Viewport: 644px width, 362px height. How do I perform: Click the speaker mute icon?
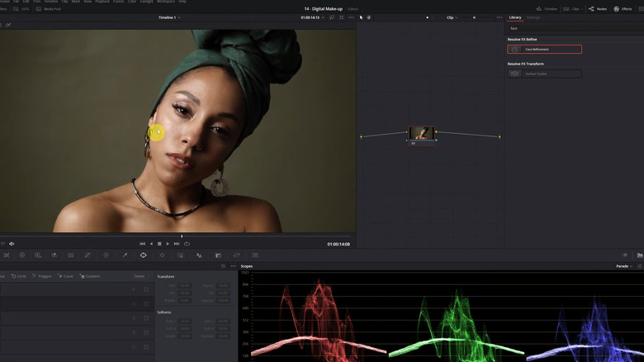12,244
